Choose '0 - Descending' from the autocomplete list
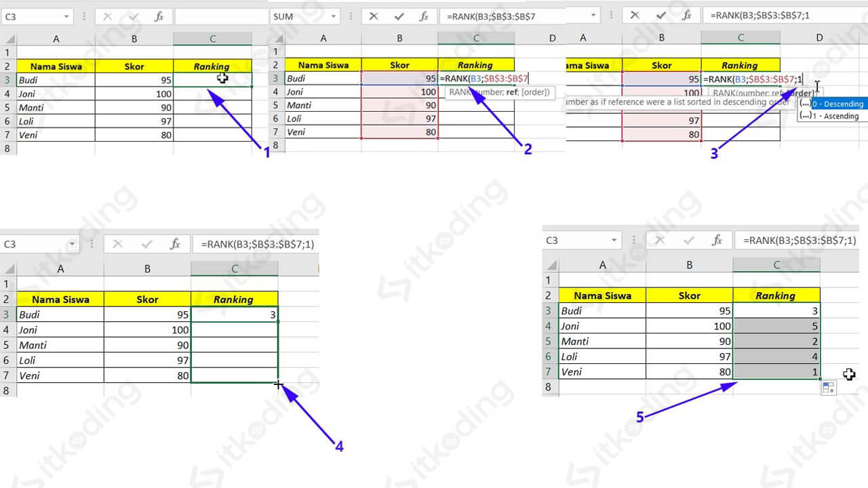868x488 pixels. pyautogui.click(x=838, y=104)
